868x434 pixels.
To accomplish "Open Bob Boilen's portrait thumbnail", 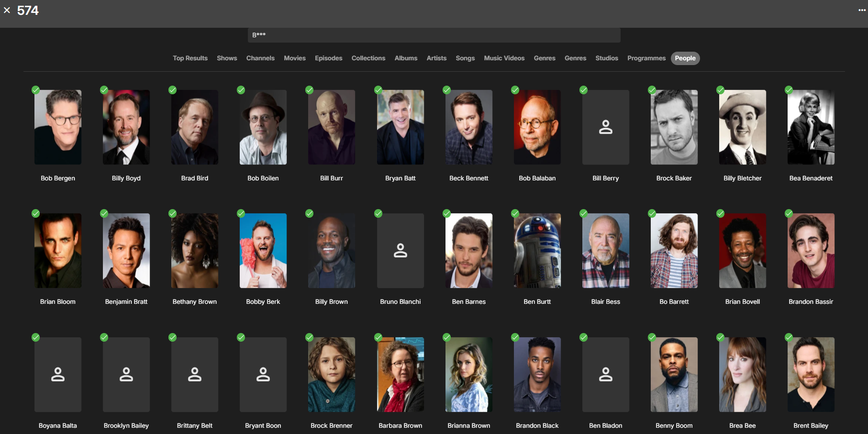I will (x=263, y=127).
